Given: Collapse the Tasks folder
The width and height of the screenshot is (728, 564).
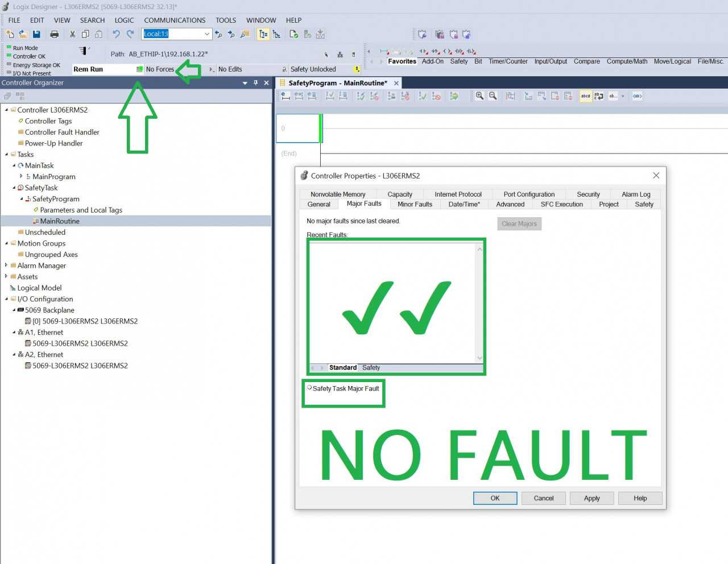Looking at the screenshot, I should click(x=6, y=154).
